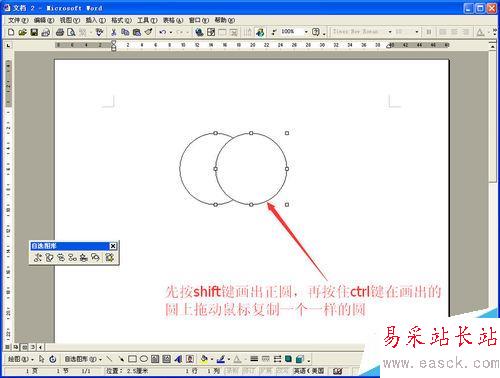
Task: Open the 表格 (Table) menu
Action: (x=173, y=20)
